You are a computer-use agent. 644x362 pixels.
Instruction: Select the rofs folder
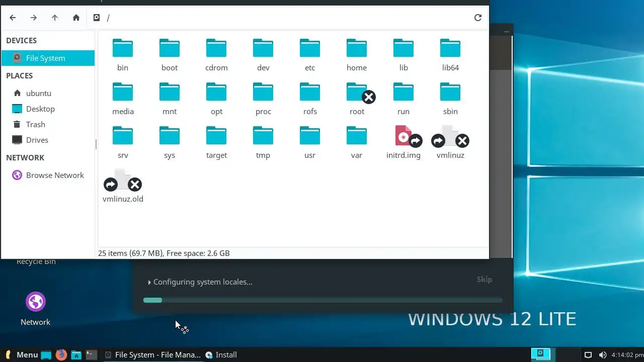tap(310, 99)
